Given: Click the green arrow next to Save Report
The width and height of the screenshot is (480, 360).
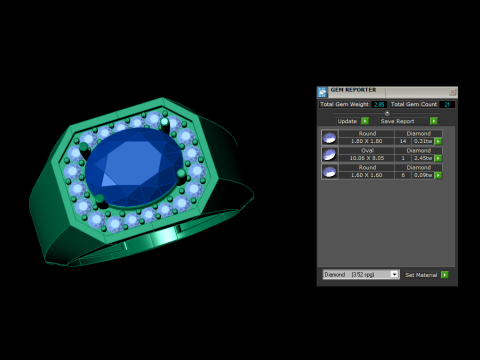Looking at the screenshot, I should [x=434, y=121].
